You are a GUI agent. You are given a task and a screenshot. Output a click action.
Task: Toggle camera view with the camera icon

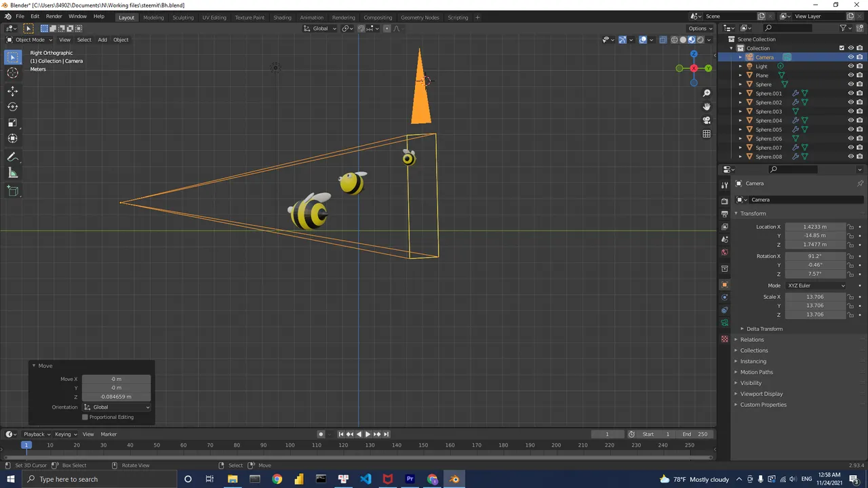[x=707, y=120]
